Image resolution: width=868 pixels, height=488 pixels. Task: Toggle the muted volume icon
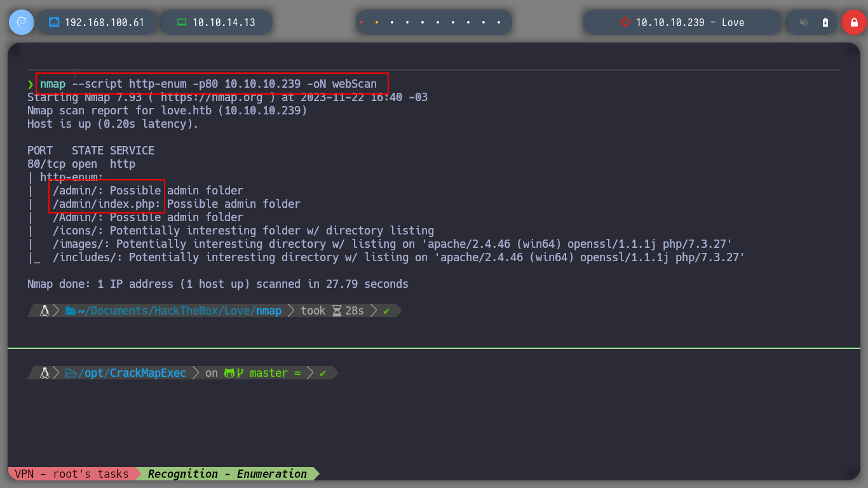pyautogui.click(x=804, y=22)
